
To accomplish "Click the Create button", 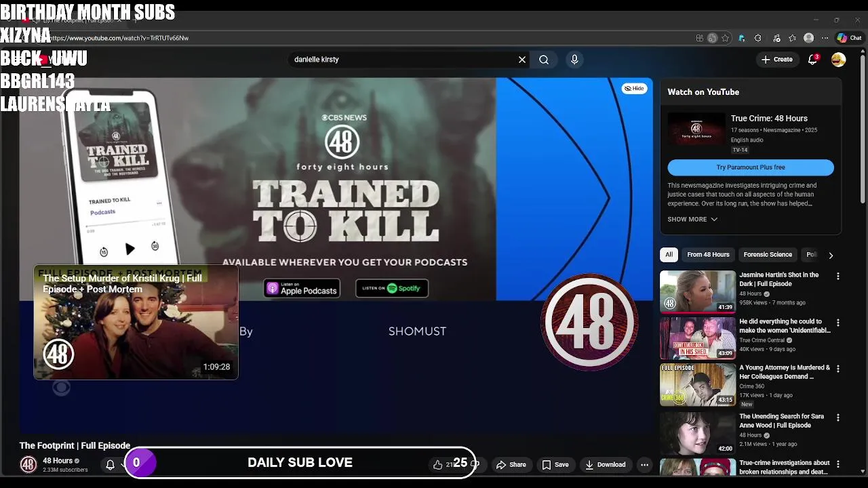I will click(777, 60).
